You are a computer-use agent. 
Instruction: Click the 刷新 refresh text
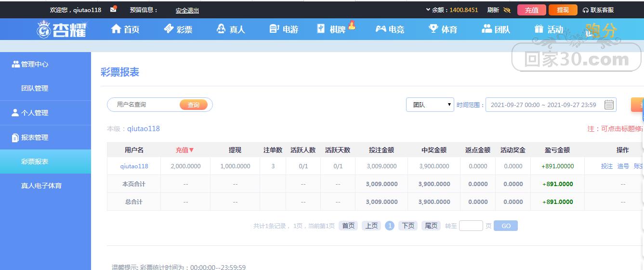pyautogui.click(x=493, y=10)
